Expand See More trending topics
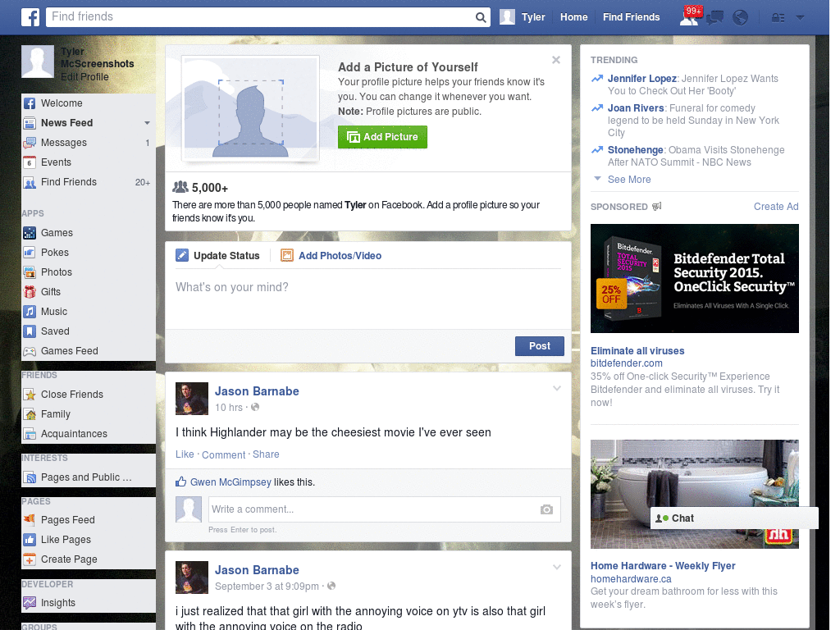Viewport: 840px width, 630px height. (629, 180)
